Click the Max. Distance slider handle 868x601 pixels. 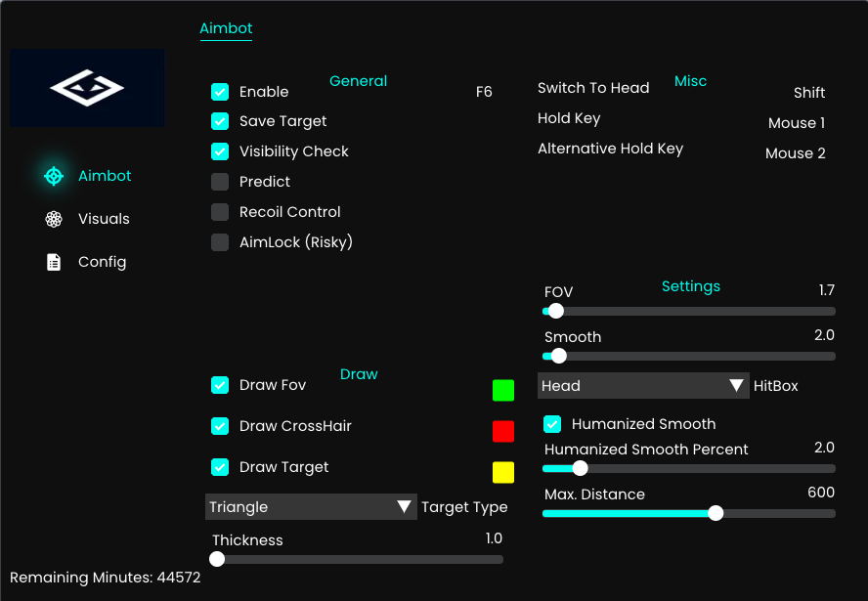point(716,514)
